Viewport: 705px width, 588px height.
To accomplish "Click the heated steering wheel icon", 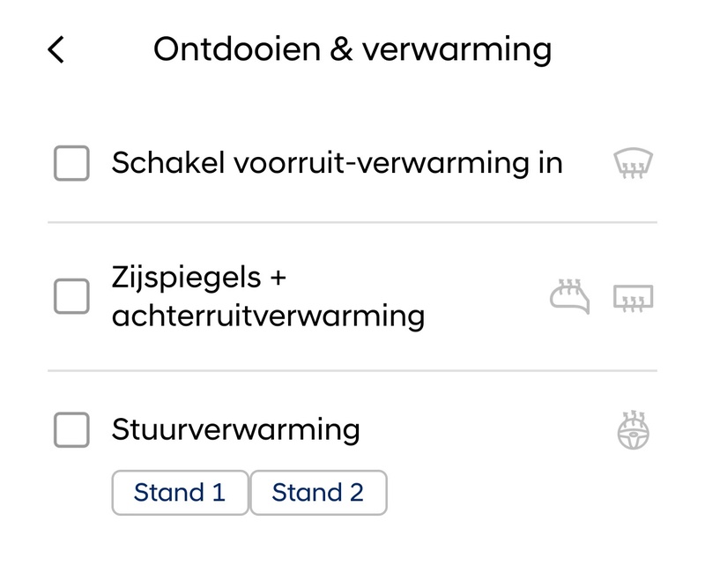I will point(634,431).
